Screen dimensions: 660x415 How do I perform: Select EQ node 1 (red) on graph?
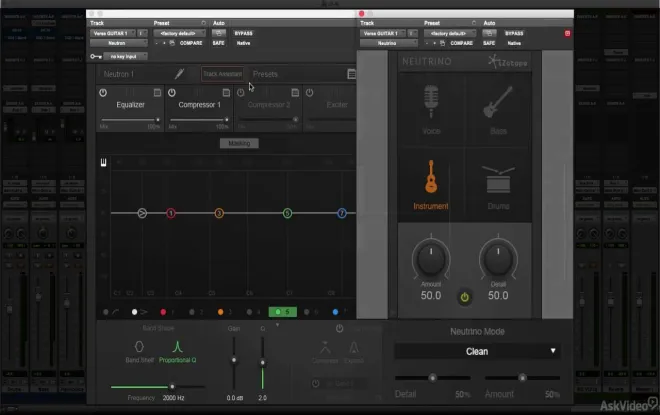[x=171, y=213]
